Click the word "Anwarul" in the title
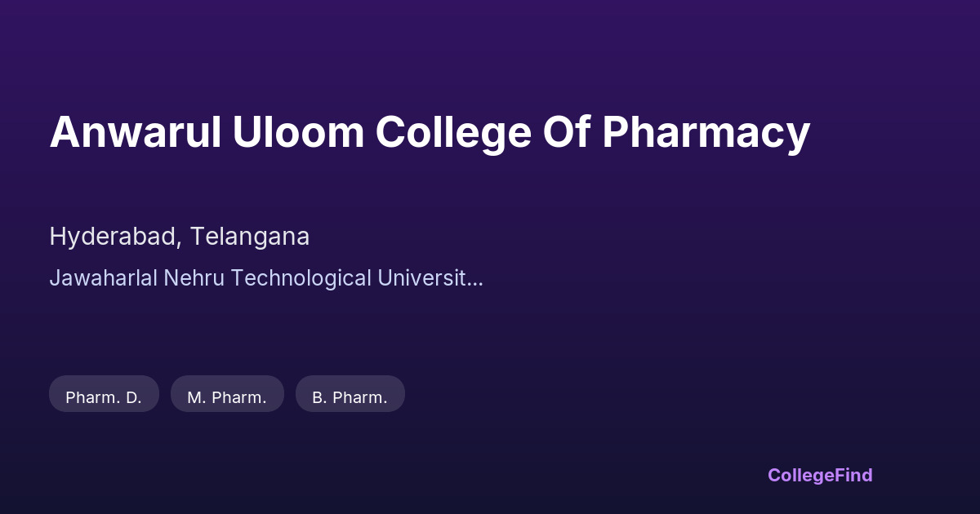 click(135, 132)
